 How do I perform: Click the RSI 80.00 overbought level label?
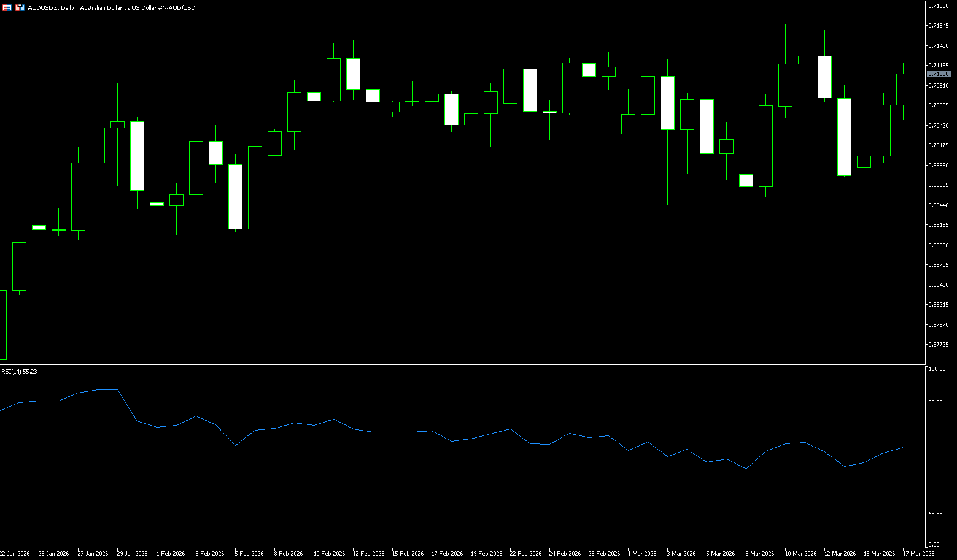point(936,402)
